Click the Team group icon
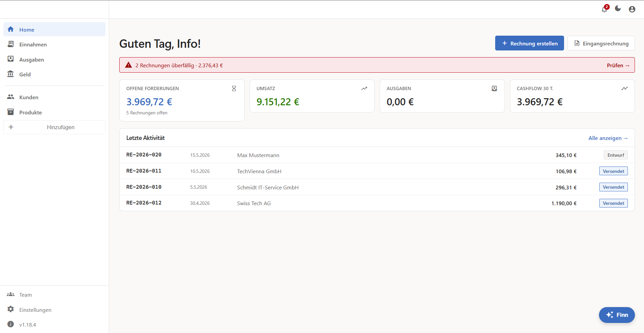Image resolution: width=644 pixels, height=333 pixels. click(11, 294)
